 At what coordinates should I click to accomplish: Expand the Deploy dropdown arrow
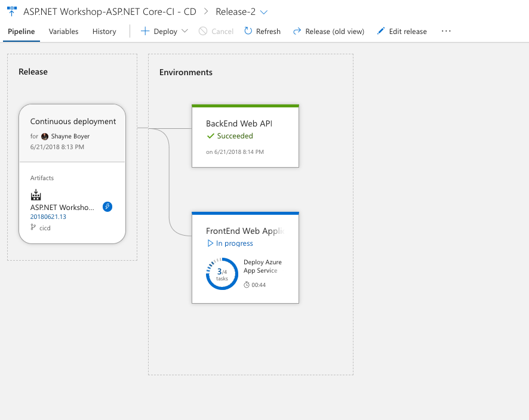pos(184,31)
